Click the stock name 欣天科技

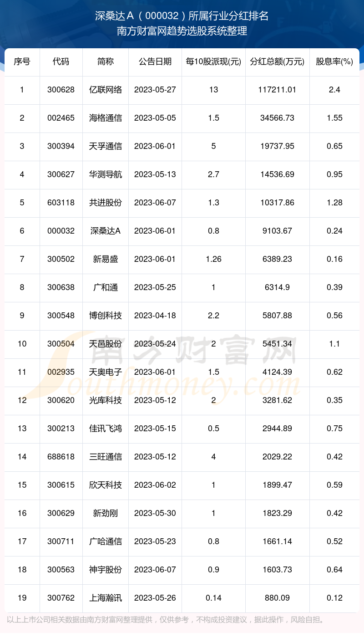[106, 485]
